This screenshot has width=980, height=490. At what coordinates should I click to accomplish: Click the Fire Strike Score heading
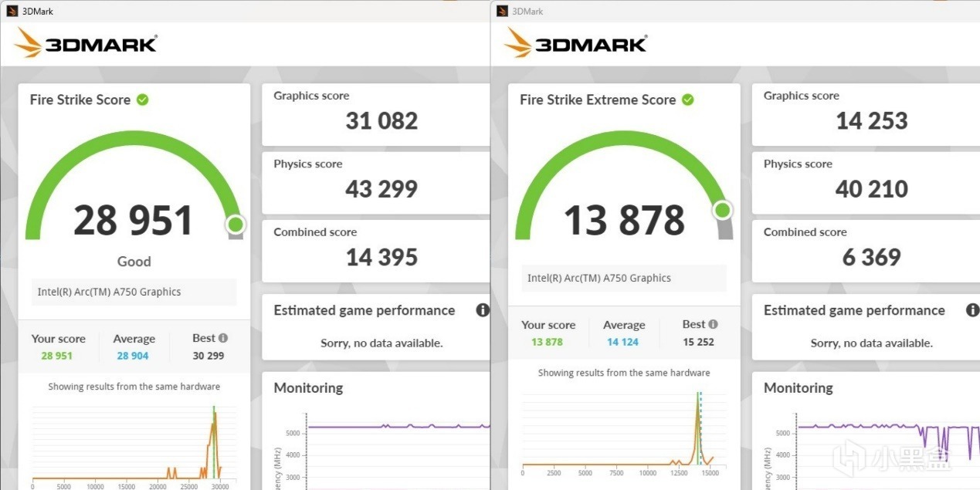click(x=80, y=100)
